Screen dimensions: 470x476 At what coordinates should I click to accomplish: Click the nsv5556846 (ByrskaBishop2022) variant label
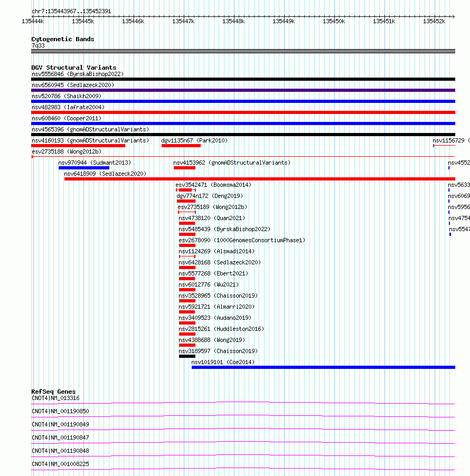[78, 74]
